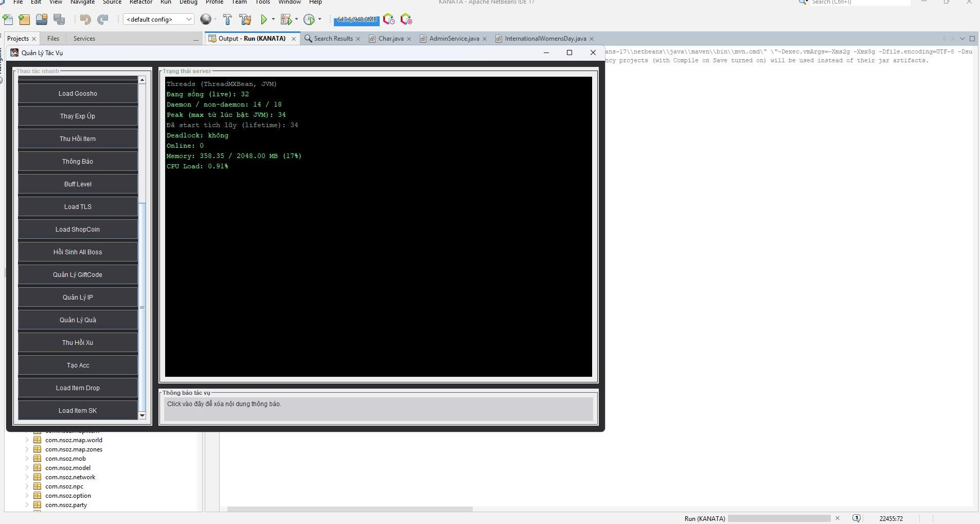This screenshot has height=524, width=980.
Task: Click the scroll up arrow in quick actions
Action: click(x=142, y=80)
